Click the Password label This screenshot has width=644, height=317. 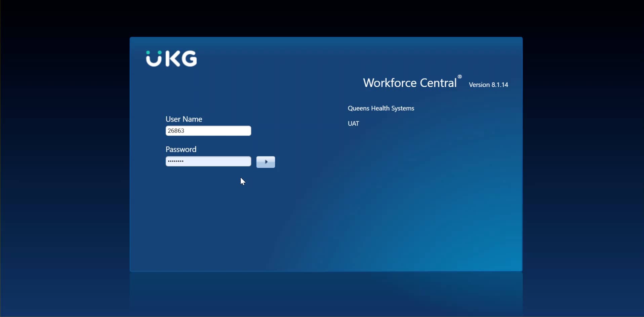(x=181, y=149)
